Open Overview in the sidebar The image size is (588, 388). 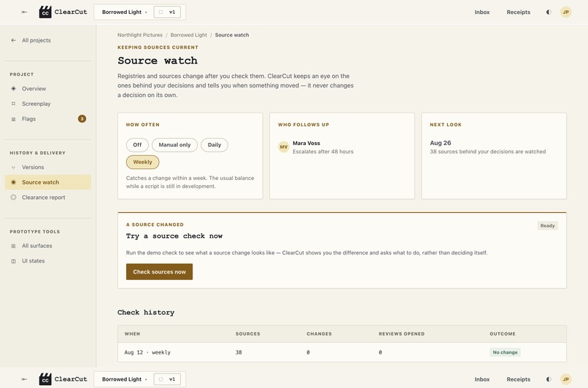coord(48,88)
